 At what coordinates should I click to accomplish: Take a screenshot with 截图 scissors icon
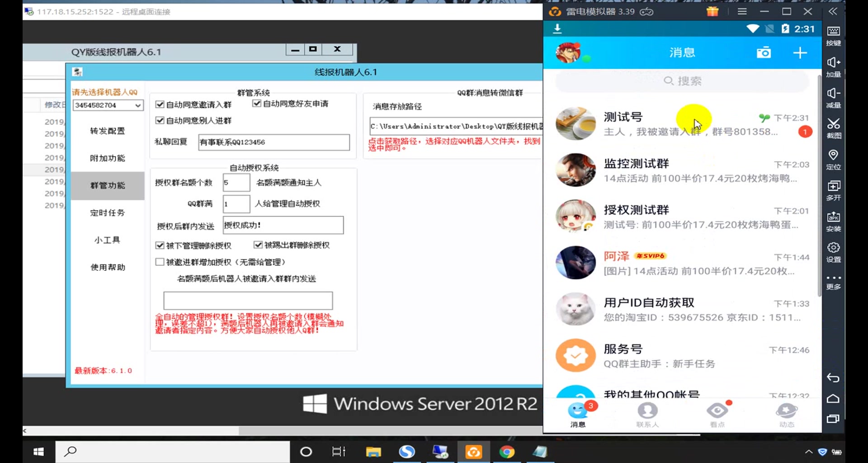point(833,128)
